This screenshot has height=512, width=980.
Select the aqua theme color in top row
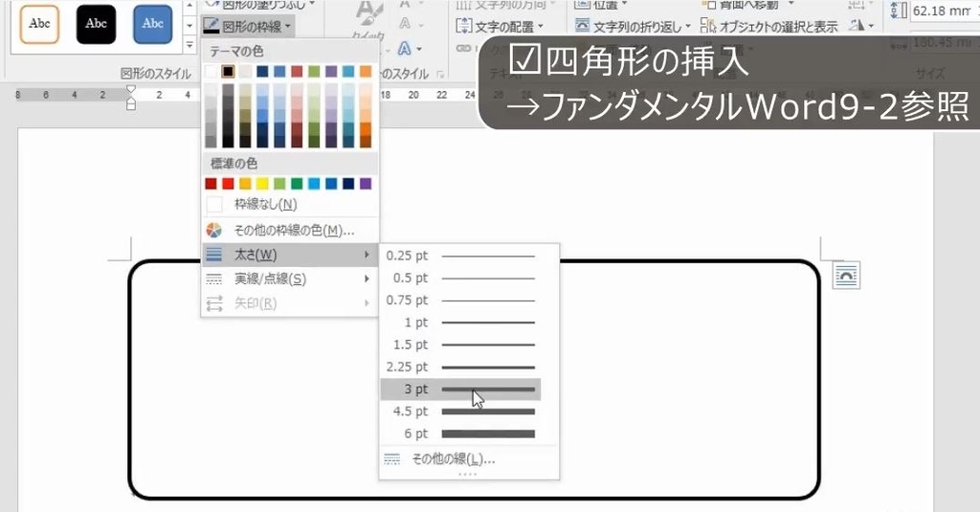click(348, 71)
